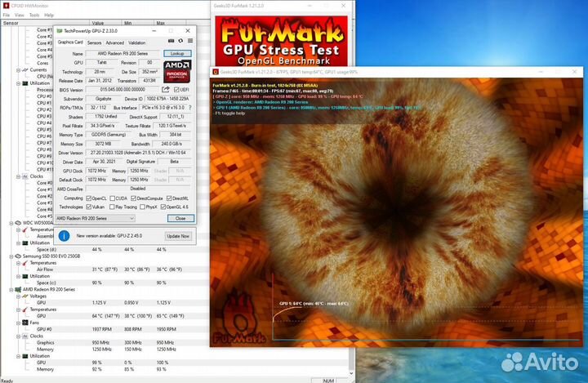Click the Update Now button

177,235
